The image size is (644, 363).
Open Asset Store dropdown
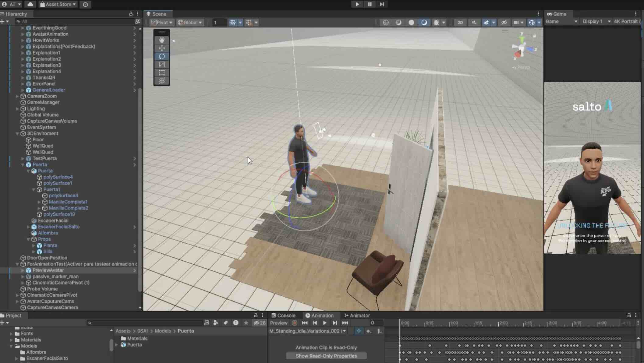pyautogui.click(x=58, y=4)
